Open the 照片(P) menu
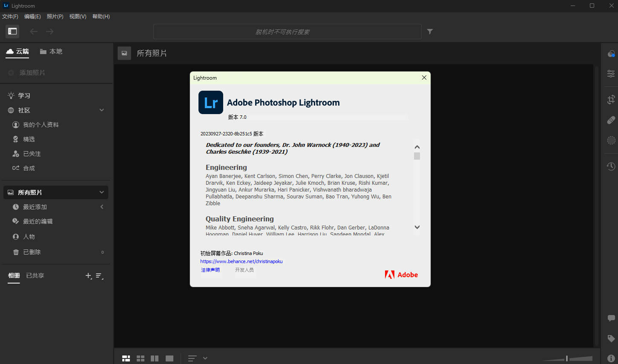 coord(55,17)
